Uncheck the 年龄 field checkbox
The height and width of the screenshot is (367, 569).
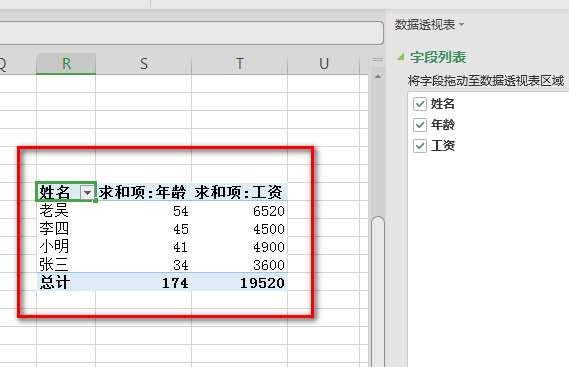(x=420, y=125)
